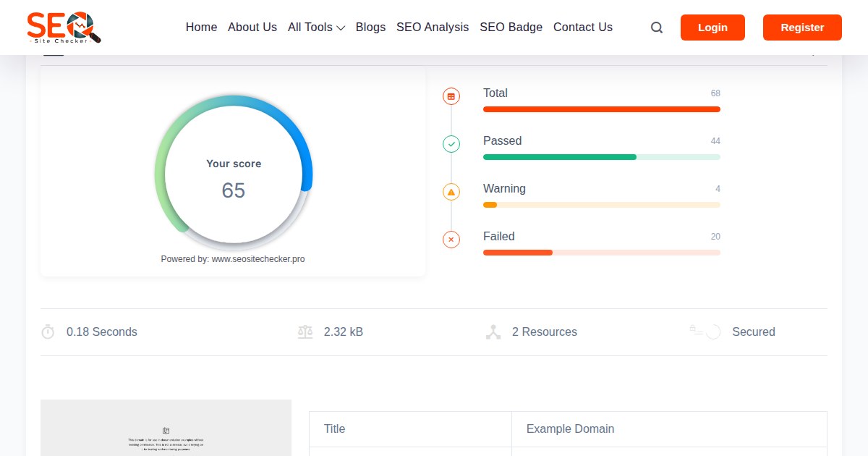Click the Warning progress bar
868x456 pixels.
[x=602, y=205]
